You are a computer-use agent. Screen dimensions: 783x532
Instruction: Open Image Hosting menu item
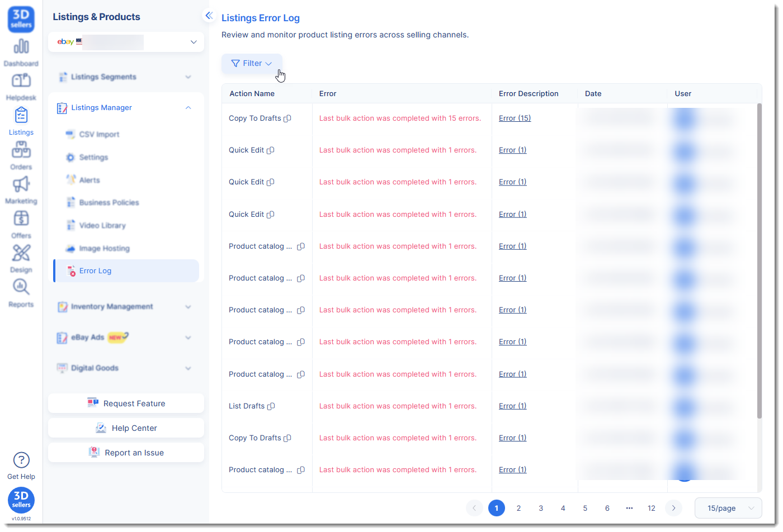point(126,248)
